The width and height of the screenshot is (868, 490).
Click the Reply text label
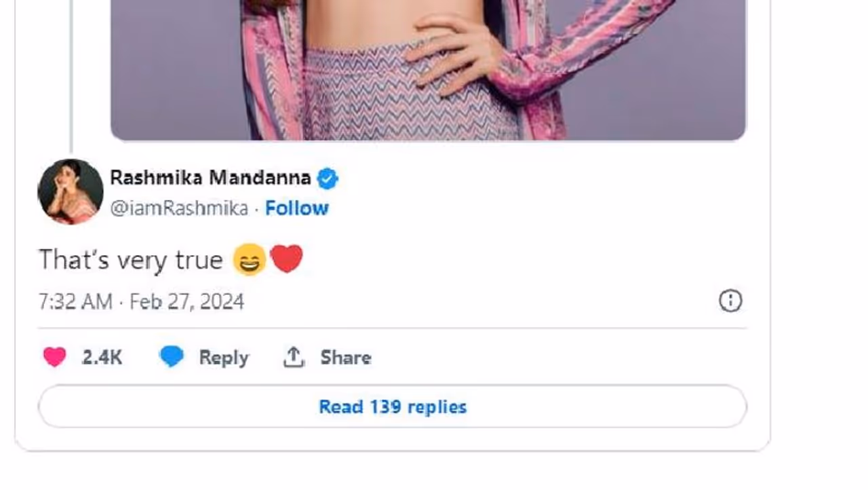[224, 358]
